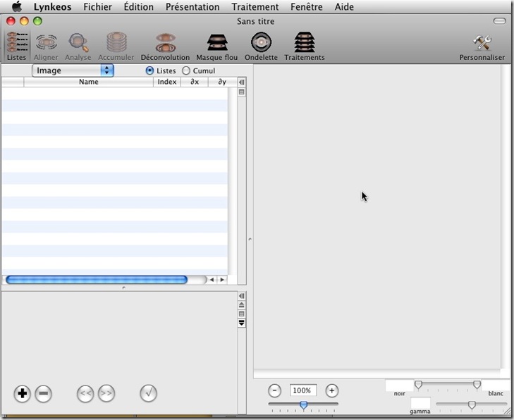Click the lower pane up-triangle eject icon
Screen dimensions: 514x420
pos(242,305)
